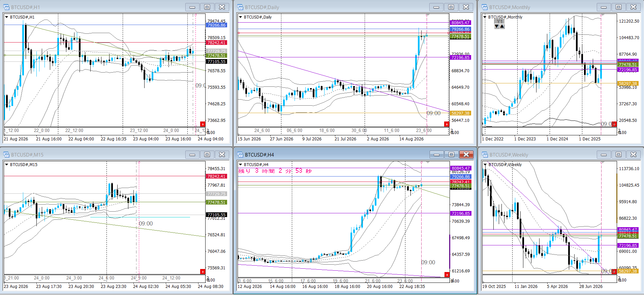Close the BTCUSD#,Monthly chart window
Image resolution: width=644 pixels, height=295 pixels.
coord(633,7)
